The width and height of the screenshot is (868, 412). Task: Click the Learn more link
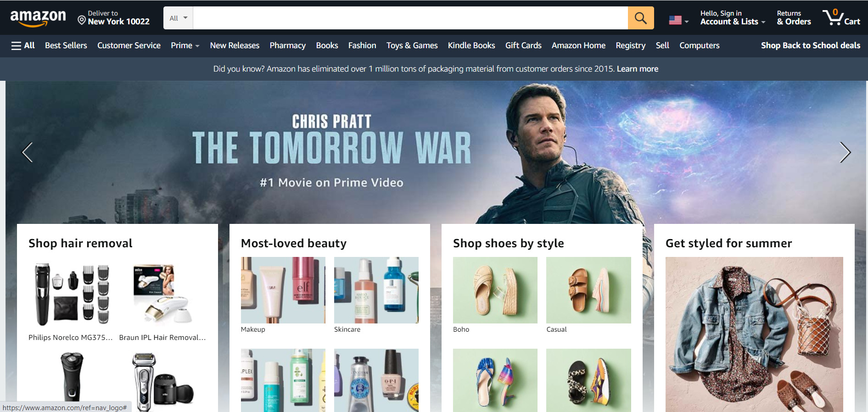pyautogui.click(x=637, y=69)
